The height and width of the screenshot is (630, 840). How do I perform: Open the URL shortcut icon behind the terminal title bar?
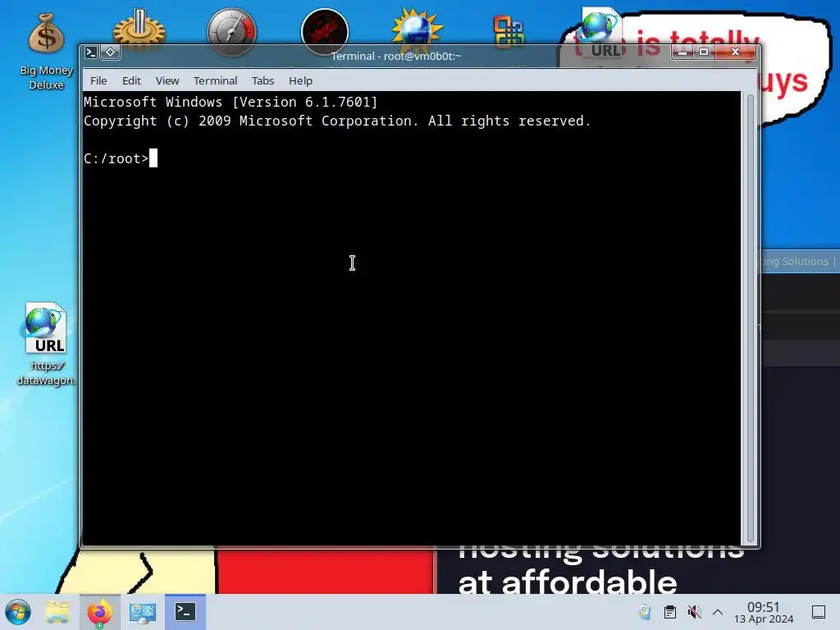[x=600, y=33]
